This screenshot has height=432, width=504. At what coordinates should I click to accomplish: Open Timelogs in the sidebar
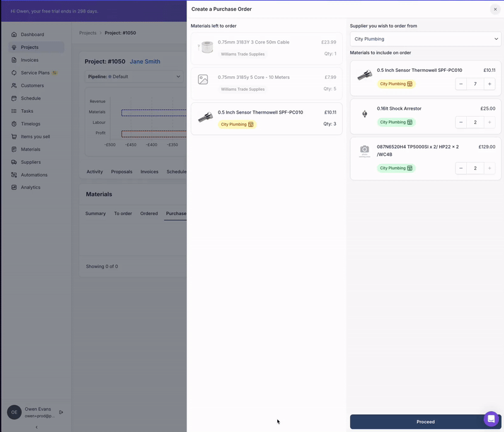click(30, 124)
